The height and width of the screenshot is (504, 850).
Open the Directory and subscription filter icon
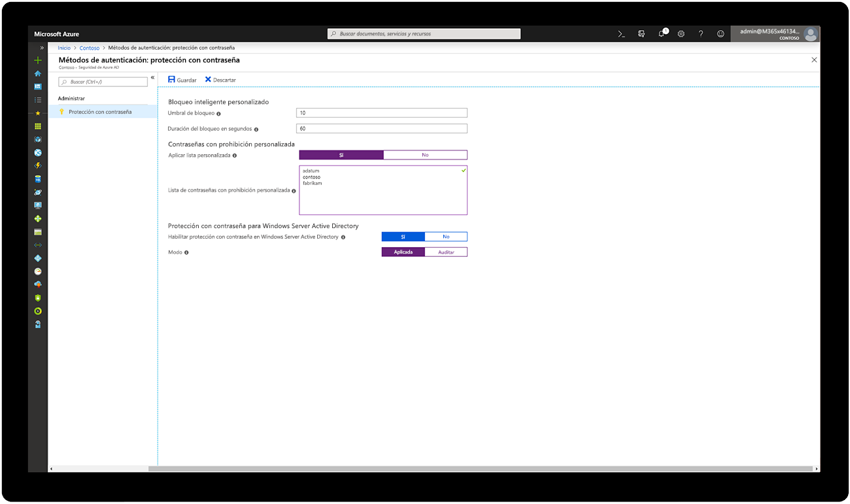(641, 34)
